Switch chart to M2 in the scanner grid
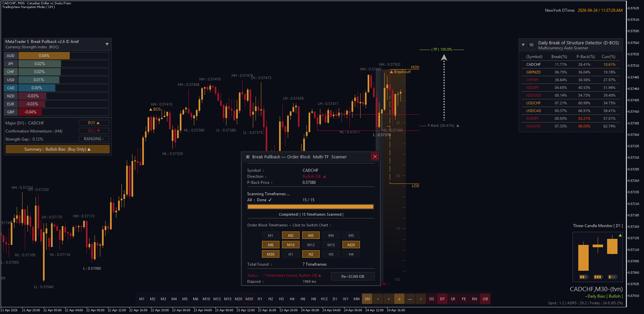 click(x=291, y=235)
